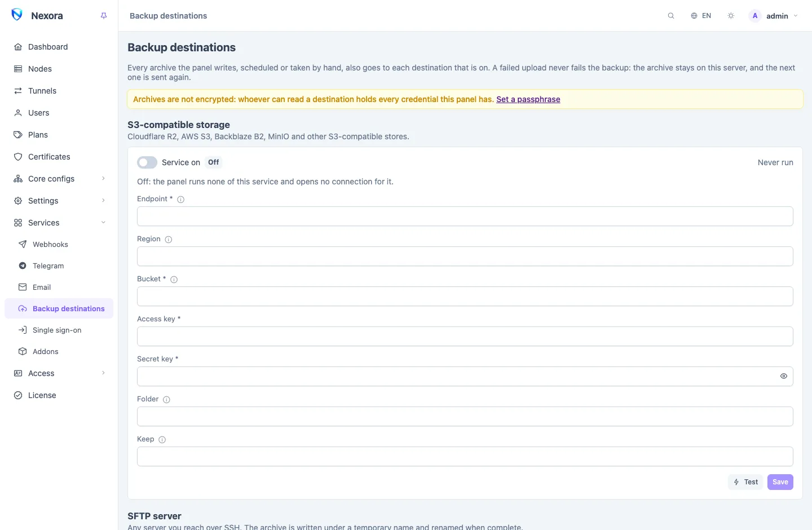Click the Tunnels arrows icon
Image resolution: width=812 pixels, height=530 pixels.
pyautogui.click(x=18, y=91)
